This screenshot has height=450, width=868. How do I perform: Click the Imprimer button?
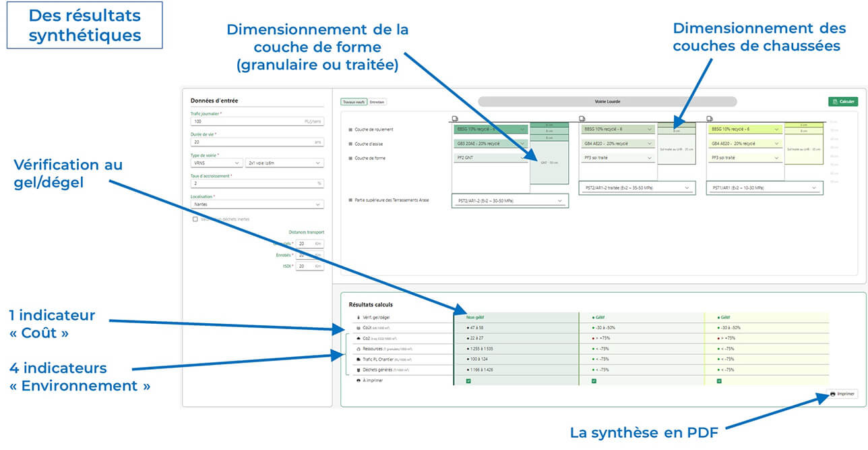[843, 394]
